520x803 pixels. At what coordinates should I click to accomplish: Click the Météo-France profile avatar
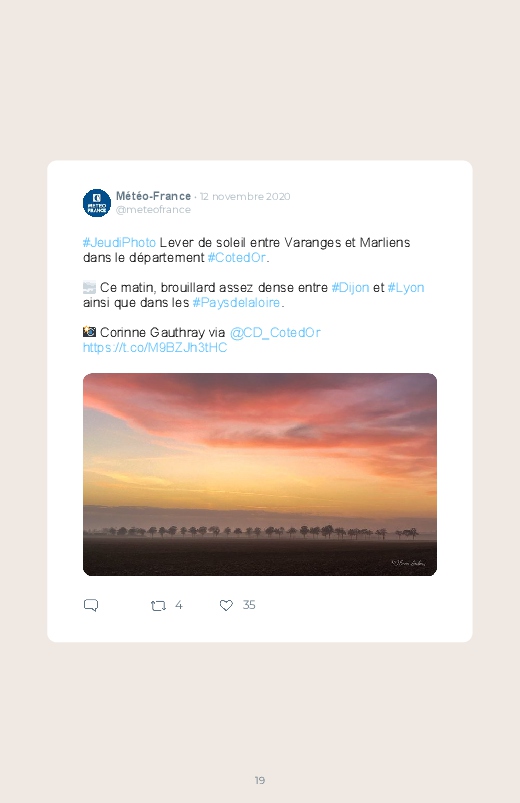click(x=97, y=203)
